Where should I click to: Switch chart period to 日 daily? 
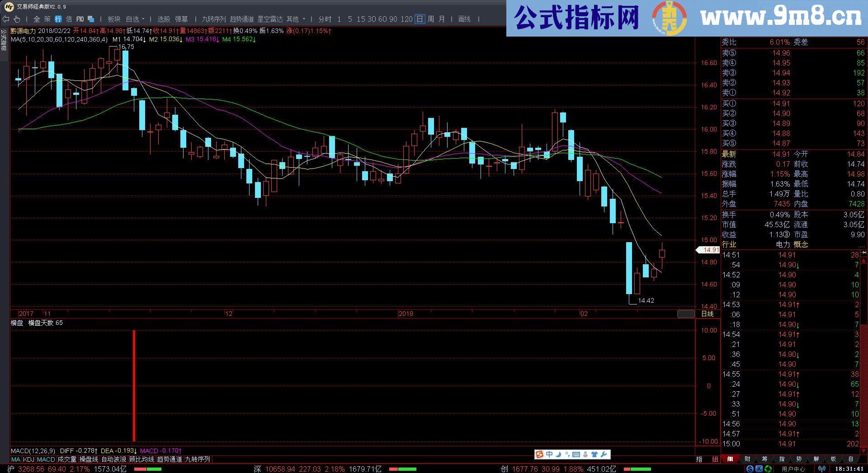tap(420, 19)
